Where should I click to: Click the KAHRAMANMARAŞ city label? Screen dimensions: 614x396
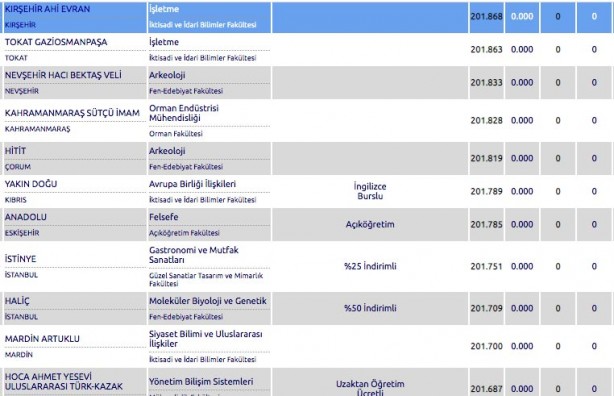[x=38, y=129]
